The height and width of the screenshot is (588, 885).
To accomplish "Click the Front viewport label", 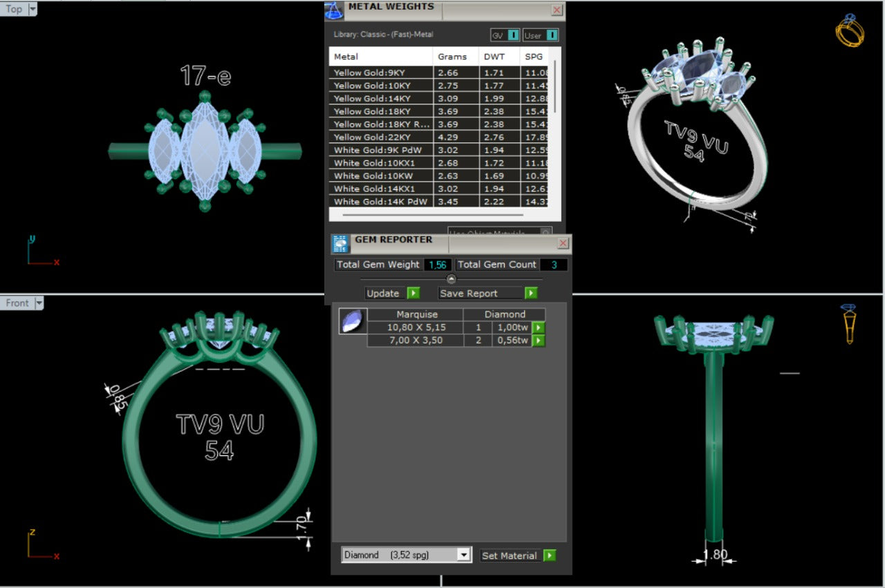I will [x=17, y=303].
